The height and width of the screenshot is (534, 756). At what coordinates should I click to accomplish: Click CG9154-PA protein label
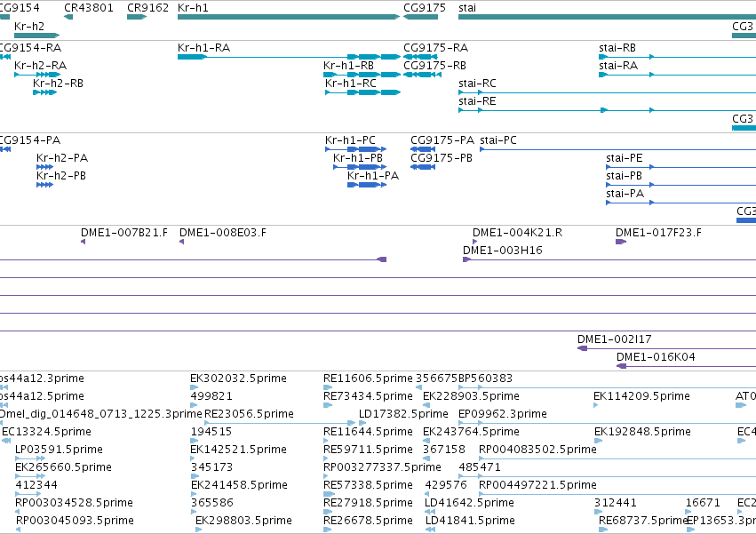click(30, 140)
